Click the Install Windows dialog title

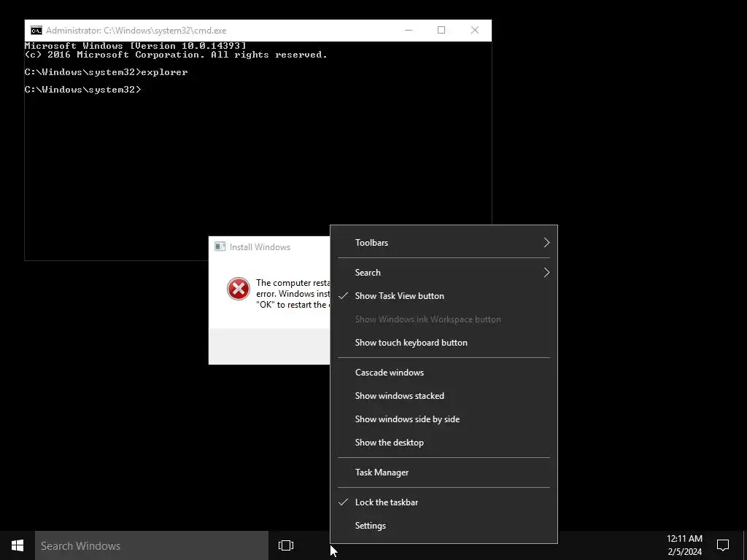pos(260,246)
